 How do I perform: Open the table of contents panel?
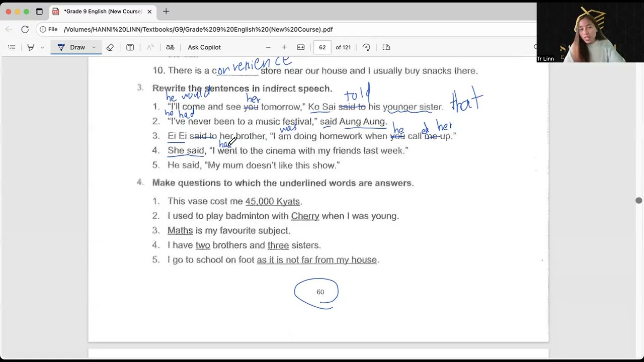[x=12, y=47]
